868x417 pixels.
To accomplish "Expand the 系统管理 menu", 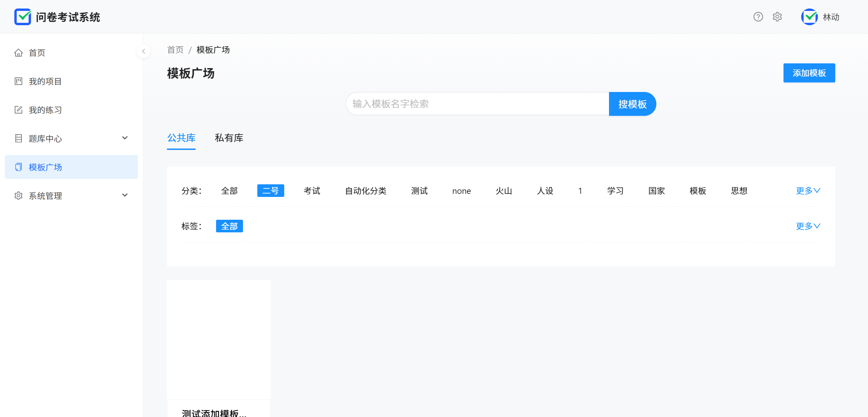I will 125,196.
